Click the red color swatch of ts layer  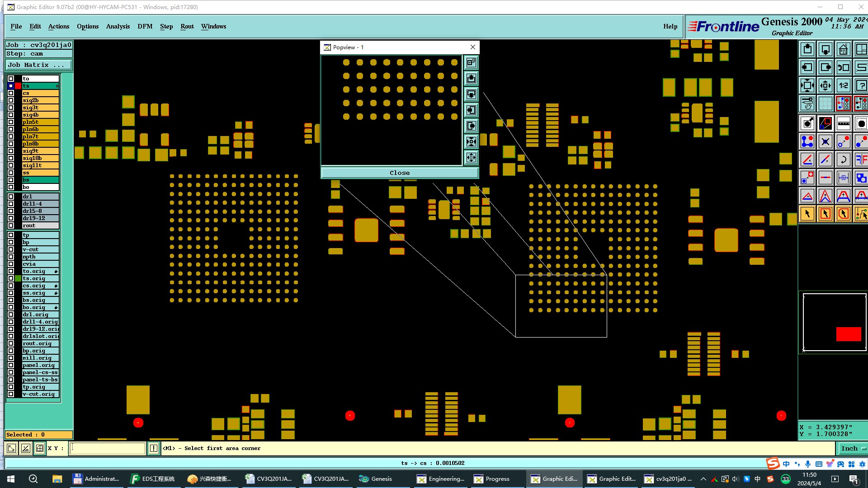[x=18, y=86]
